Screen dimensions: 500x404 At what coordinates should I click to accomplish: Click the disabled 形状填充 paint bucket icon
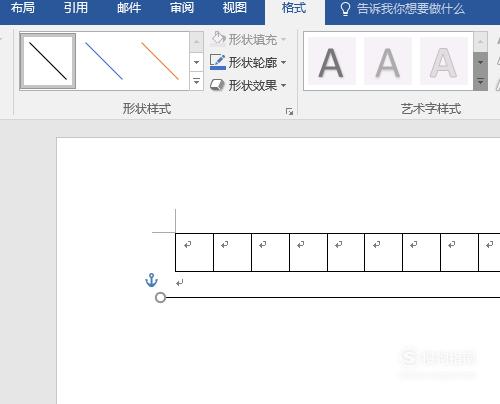tap(218, 39)
